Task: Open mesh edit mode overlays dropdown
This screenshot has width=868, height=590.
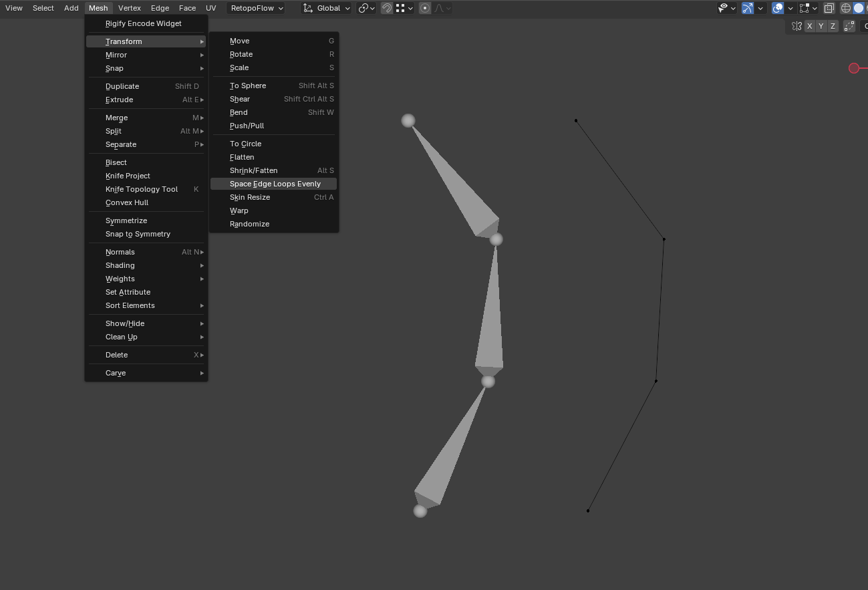Action: 809,8
